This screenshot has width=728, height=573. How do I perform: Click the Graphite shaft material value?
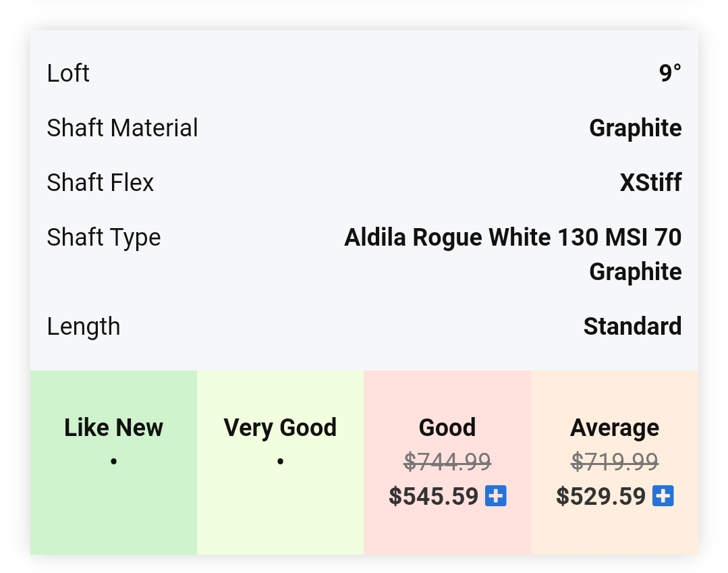(x=635, y=128)
